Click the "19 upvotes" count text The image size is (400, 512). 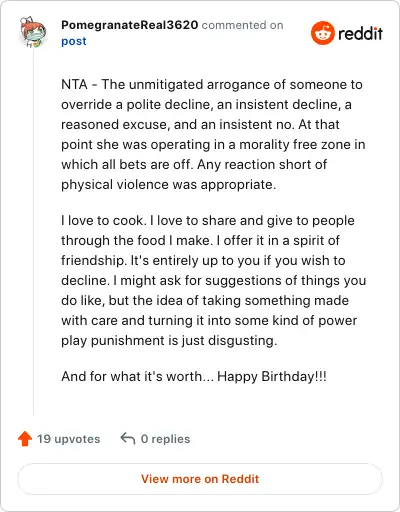(x=68, y=439)
